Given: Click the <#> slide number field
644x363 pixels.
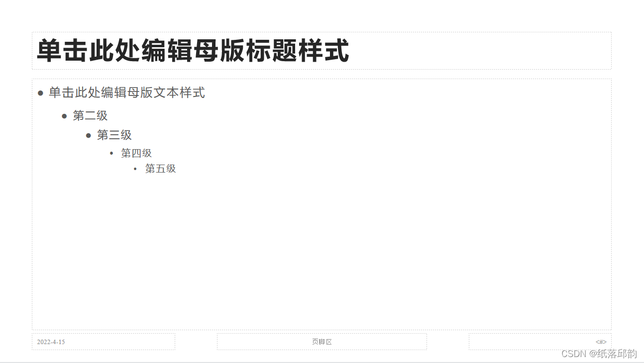Looking at the screenshot, I should coord(601,342).
